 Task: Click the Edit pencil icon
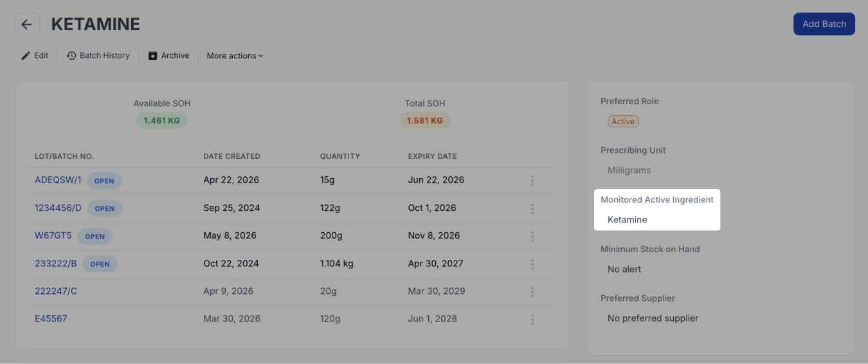tap(26, 56)
